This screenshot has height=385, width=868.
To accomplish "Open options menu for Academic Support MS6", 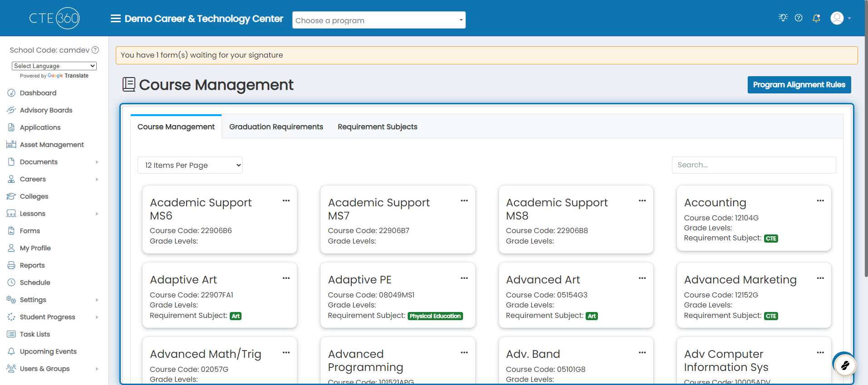I will pos(286,200).
